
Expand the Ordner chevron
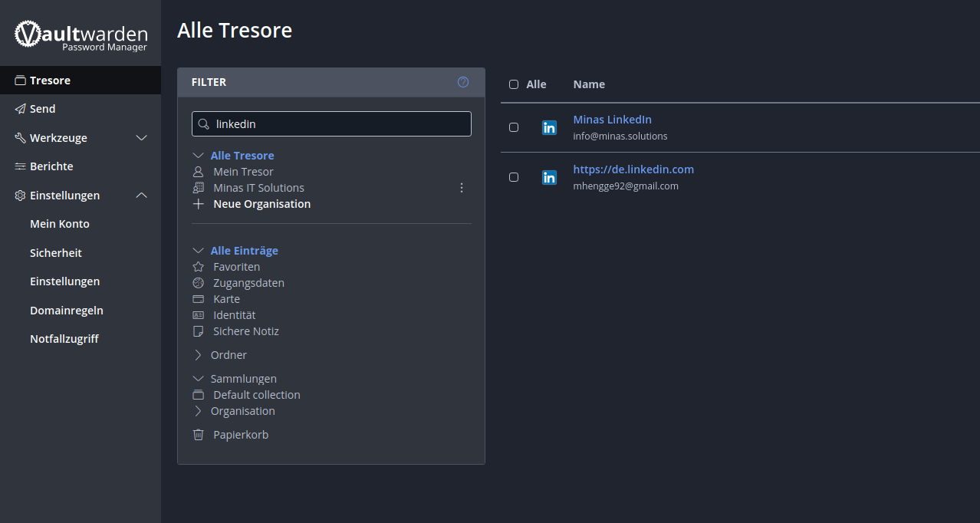pyautogui.click(x=198, y=355)
